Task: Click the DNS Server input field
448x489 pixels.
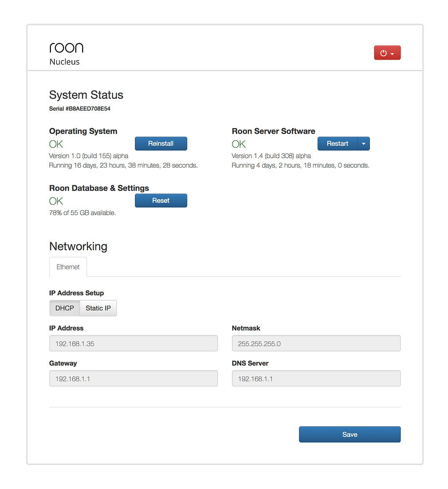Action: tap(316, 378)
